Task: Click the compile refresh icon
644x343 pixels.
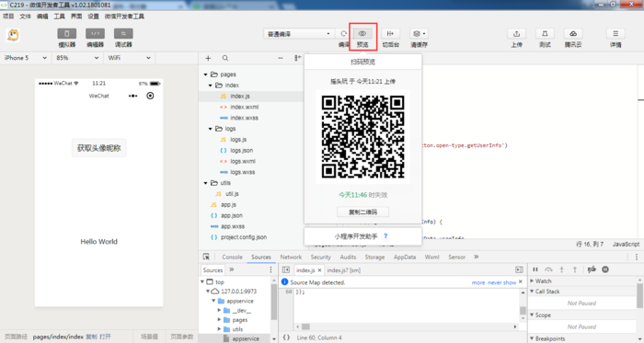Action: click(x=344, y=34)
